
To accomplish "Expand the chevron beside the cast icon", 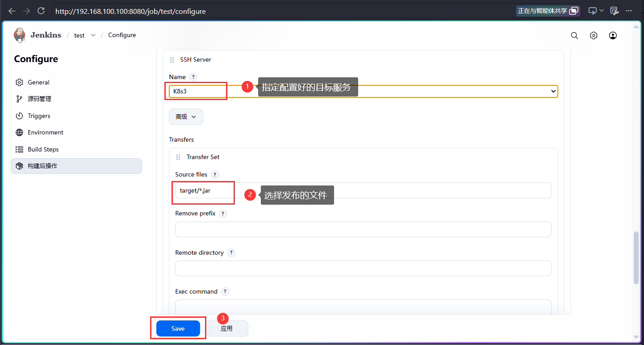I will click(x=602, y=11).
